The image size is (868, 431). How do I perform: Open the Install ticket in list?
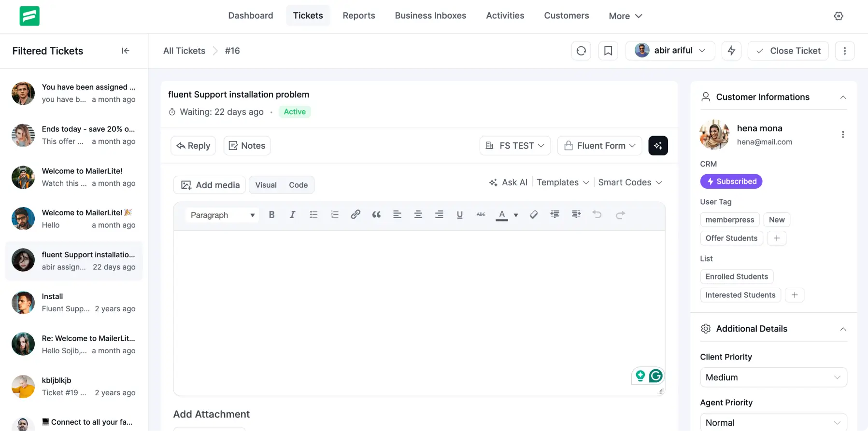point(74,303)
